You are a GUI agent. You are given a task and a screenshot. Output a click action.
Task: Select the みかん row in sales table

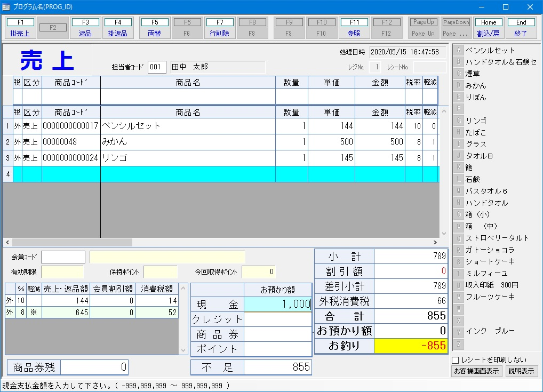click(188, 142)
